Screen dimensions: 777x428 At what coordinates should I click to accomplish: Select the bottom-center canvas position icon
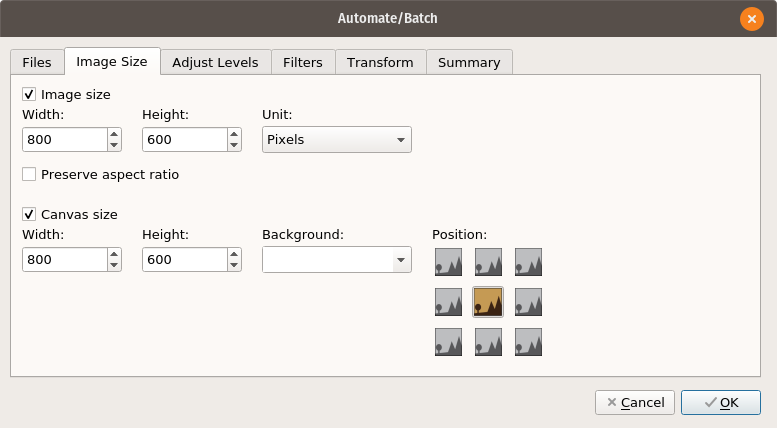[x=489, y=342]
